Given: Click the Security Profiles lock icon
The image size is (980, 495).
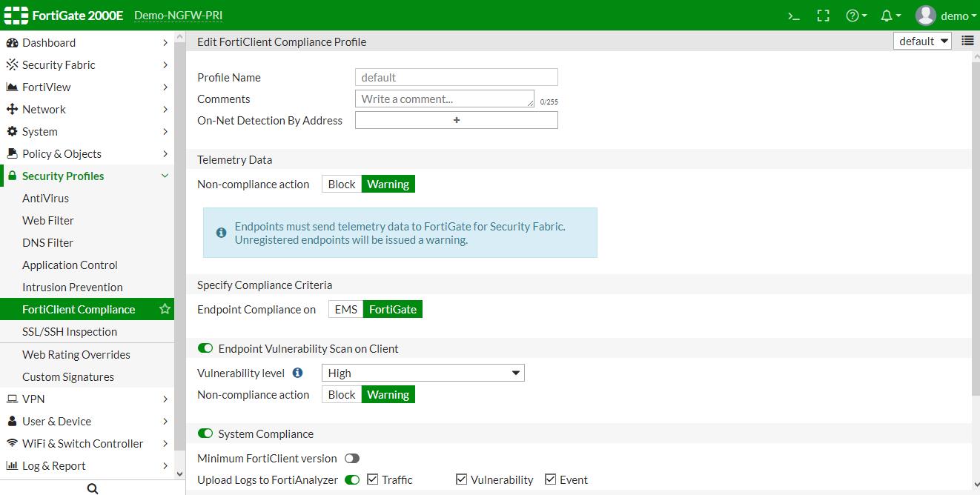Looking at the screenshot, I should tap(12, 176).
